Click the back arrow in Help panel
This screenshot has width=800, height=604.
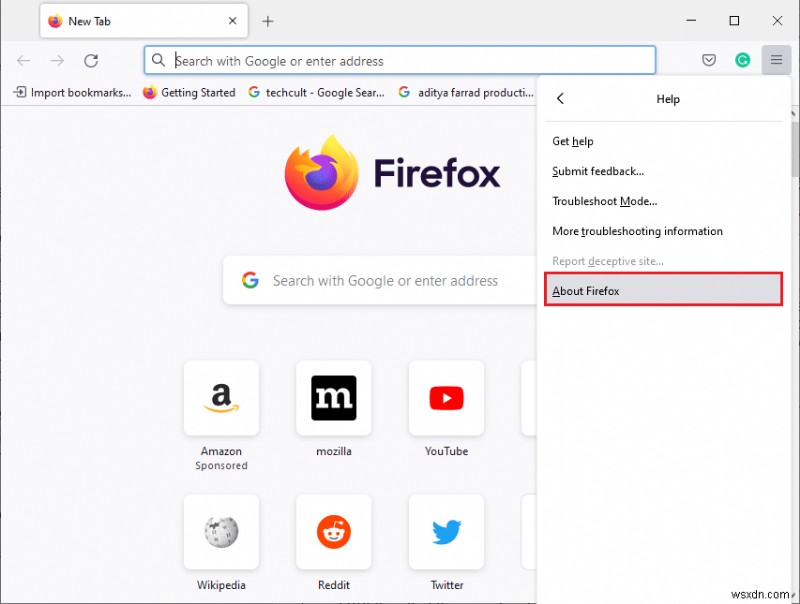click(560, 98)
